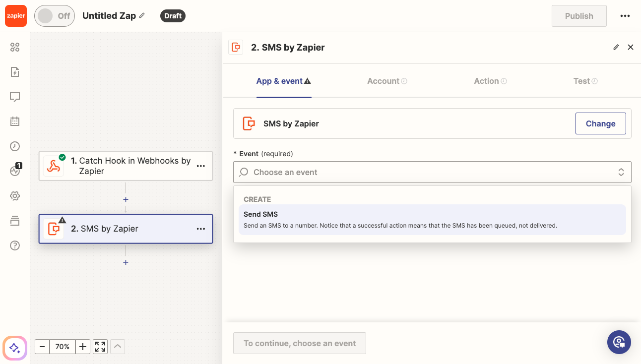Open the versions stack sidebar icon
The width and height of the screenshot is (641, 364).
click(15, 221)
